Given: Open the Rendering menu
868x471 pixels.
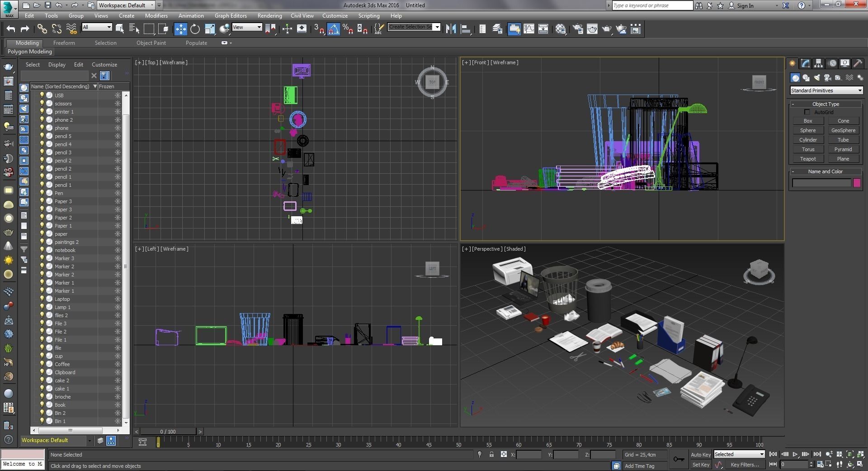Looking at the screenshot, I should click(x=269, y=15).
